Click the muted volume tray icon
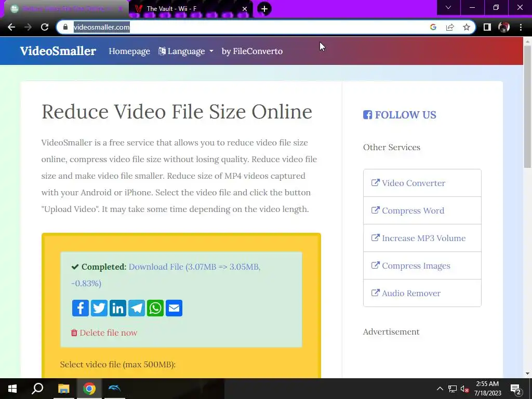532x399 pixels. [x=464, y=389]
